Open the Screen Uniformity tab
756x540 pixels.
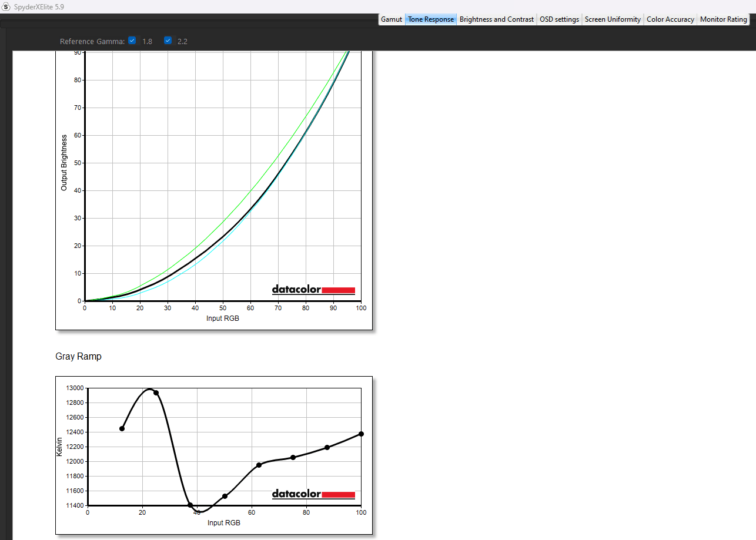(x=613, y=19)
